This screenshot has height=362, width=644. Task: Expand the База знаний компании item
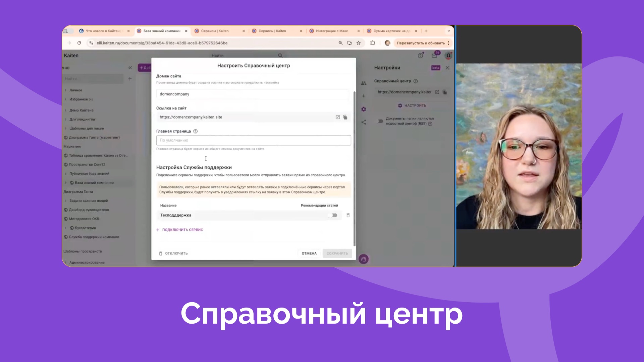pos(66,183)
